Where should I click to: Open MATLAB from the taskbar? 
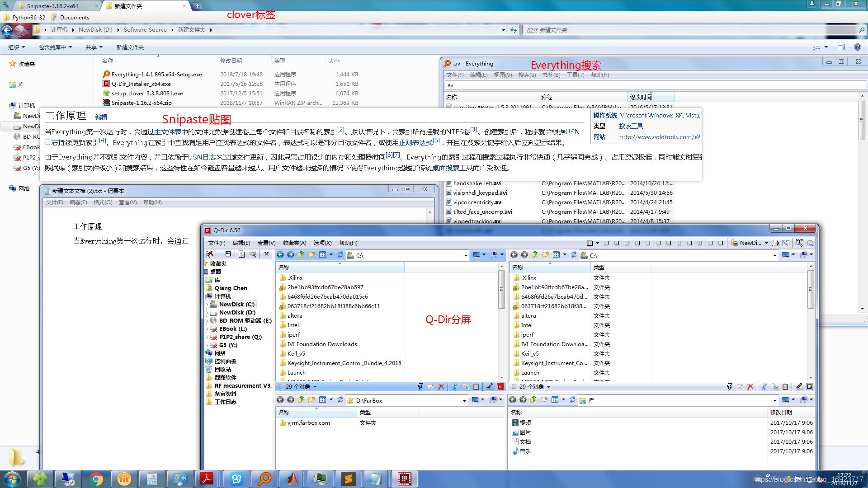click(292, 479)
